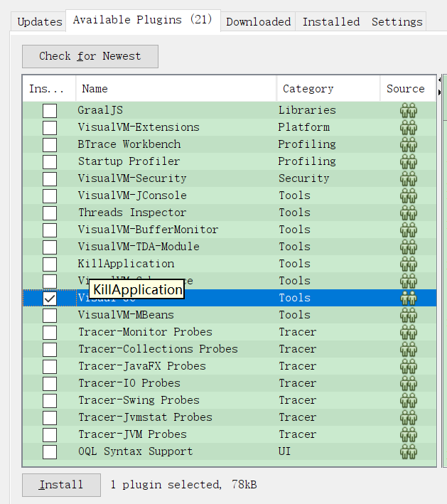Click the source icon for Tracer-JVM Probes
The image size is (447, 504).
click(409, 434)
